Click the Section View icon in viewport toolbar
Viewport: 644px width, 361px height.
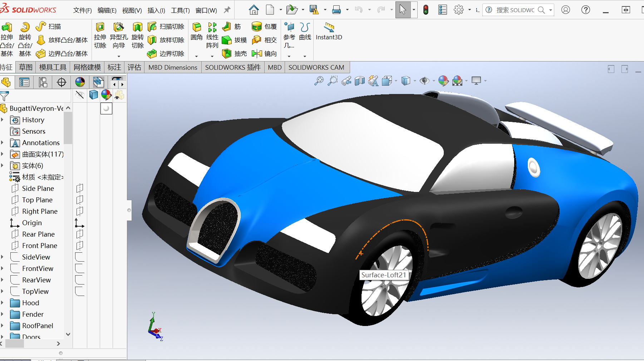[360, 81]
